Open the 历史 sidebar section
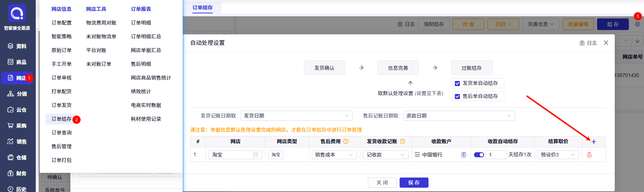The height and width of the screenshot is (192, 644). click(x=17, y=189)
